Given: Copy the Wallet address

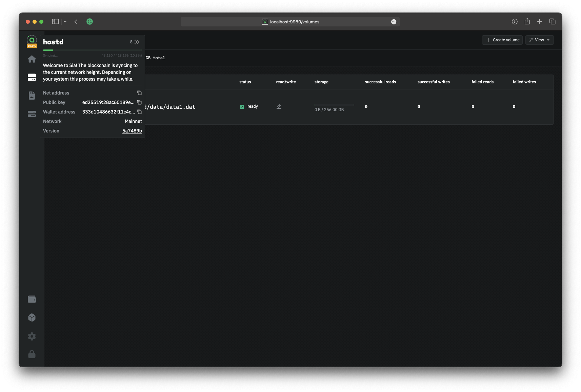Looking at the screenshot, I should pyautogui.click(x=139, y=112).
